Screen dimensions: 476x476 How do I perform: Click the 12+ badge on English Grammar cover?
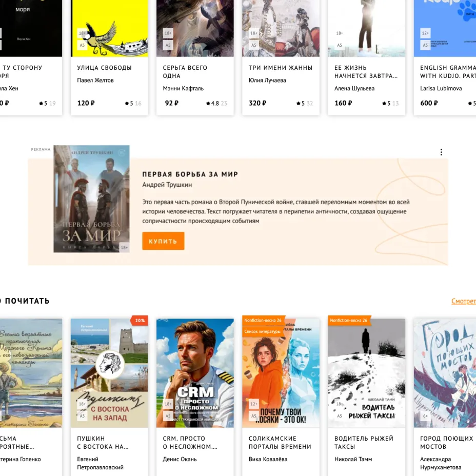click(x=425, y=33)
